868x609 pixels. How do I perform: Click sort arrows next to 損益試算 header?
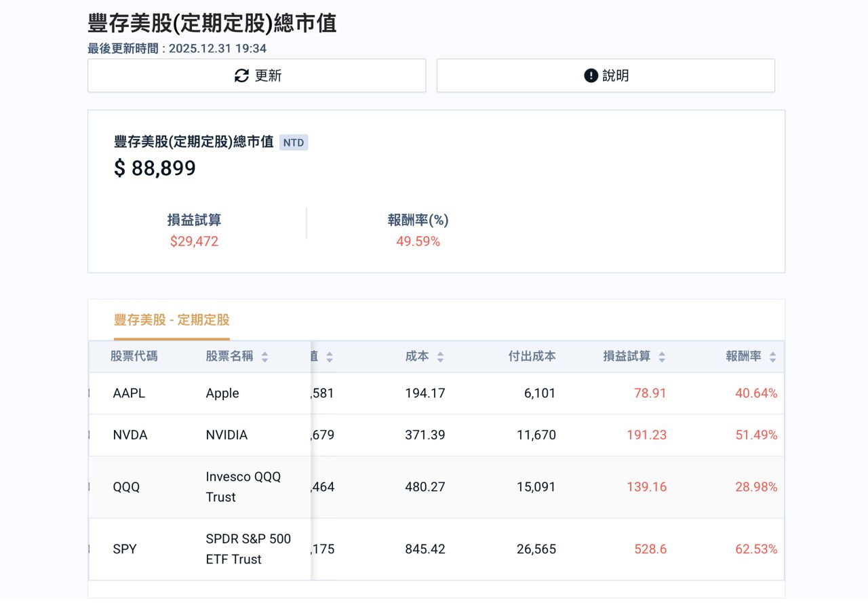(x=661, y=357)
